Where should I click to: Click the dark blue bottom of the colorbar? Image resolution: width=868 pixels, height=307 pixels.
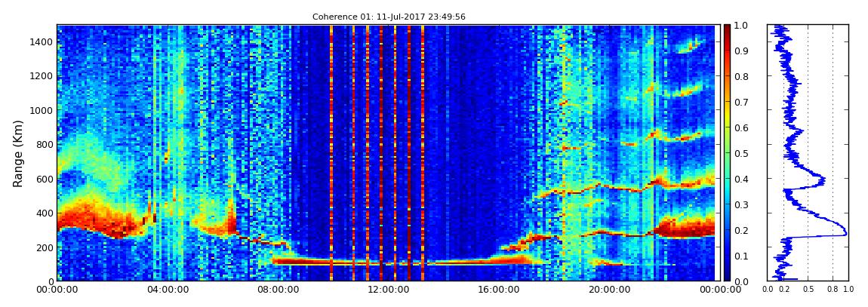tap(728, 277)
